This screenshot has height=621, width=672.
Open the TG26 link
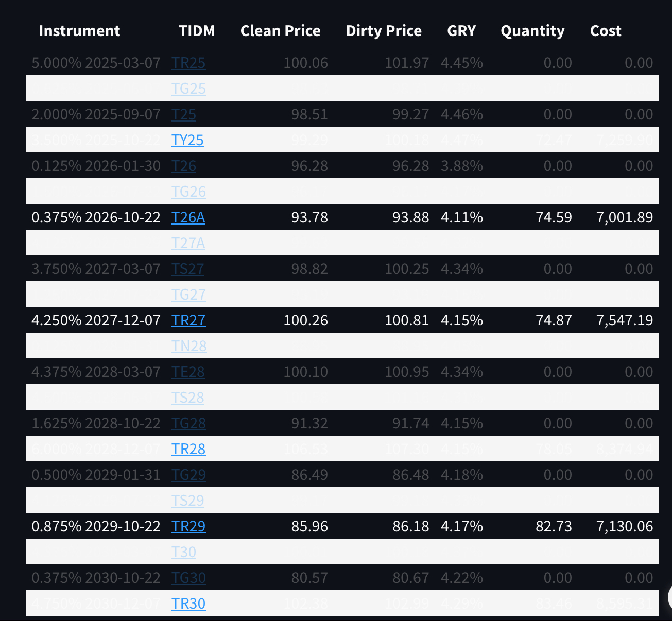(x=188, y=192)
